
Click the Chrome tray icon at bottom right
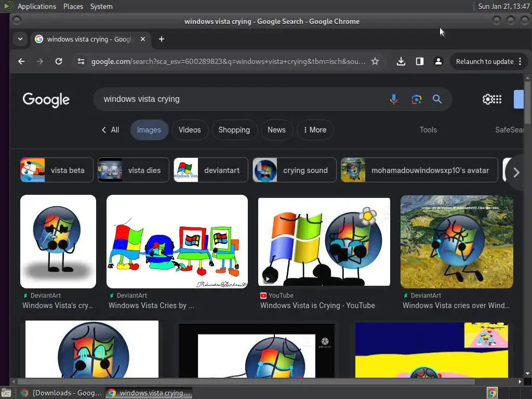(492, 393)
